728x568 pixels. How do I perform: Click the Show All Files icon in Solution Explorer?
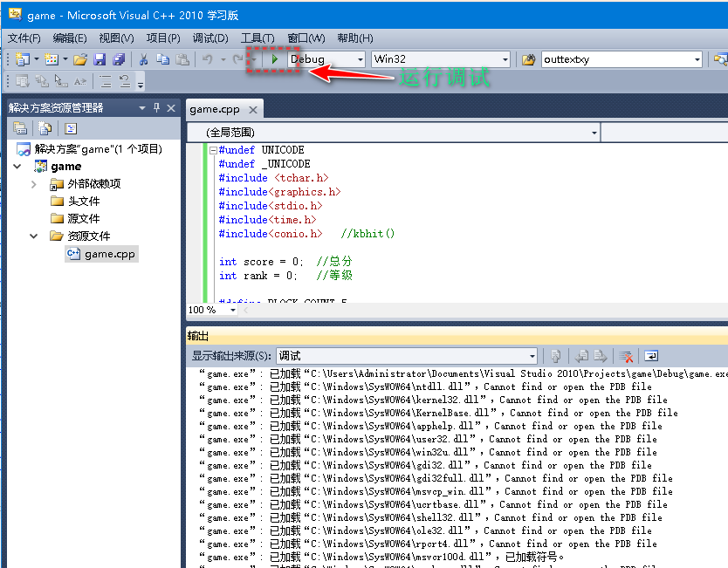pos(45,128)
